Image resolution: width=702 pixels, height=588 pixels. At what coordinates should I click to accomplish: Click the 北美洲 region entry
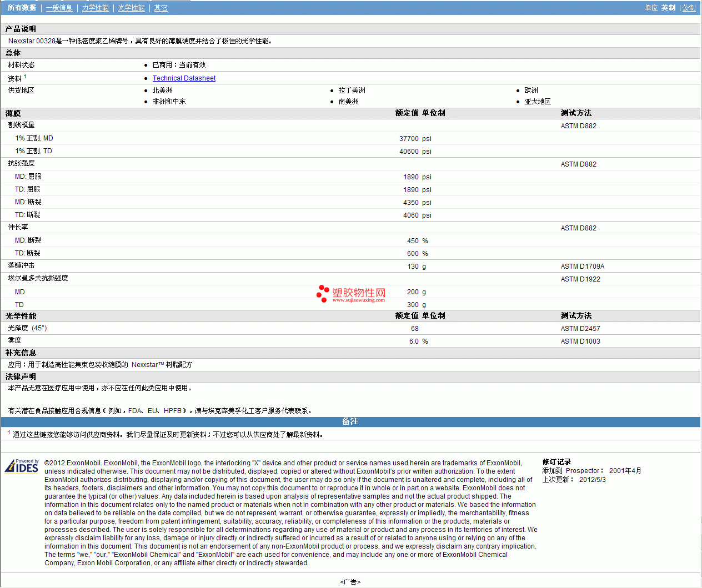[x=163, y=91]
